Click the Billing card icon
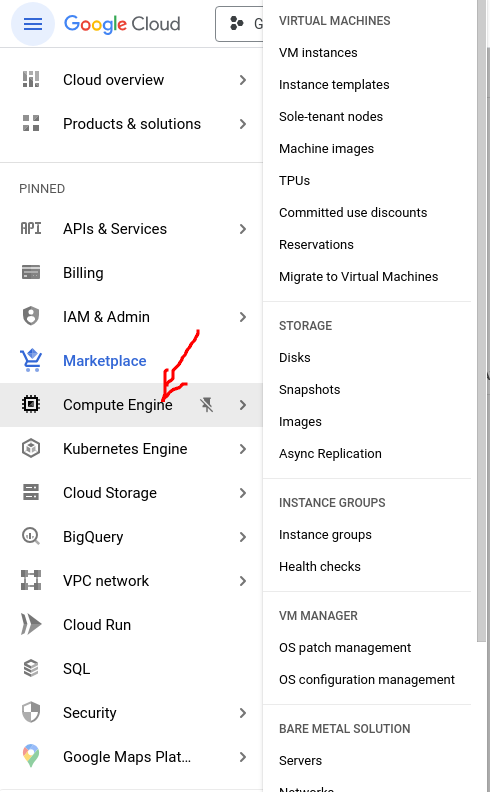 tap(31, 272)
